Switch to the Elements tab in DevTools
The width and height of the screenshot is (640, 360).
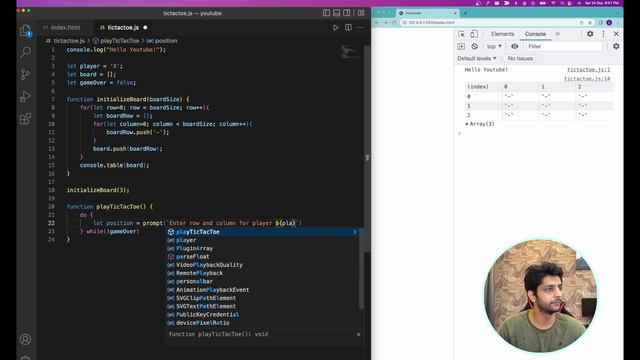[x=502, y=34]
